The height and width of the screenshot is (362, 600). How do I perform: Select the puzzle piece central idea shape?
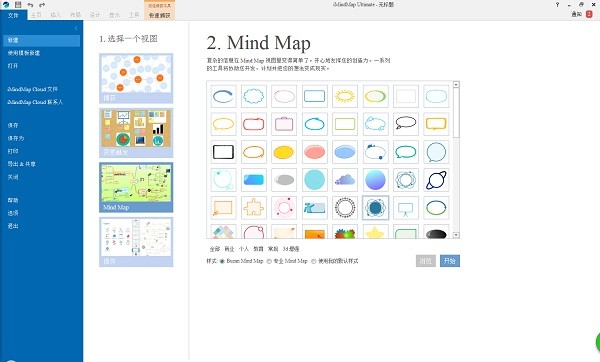point(254,208)
